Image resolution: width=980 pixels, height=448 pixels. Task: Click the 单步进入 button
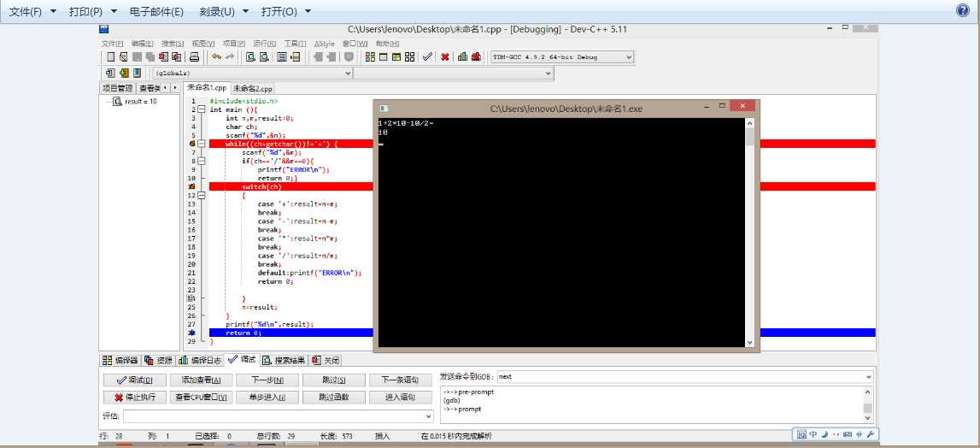tap(267, 397)
